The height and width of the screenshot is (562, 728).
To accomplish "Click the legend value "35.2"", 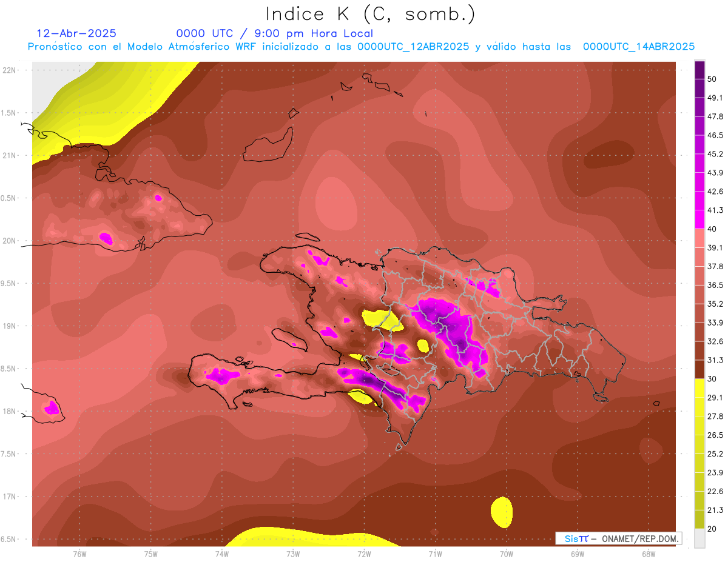I will [x=715, y=304].
